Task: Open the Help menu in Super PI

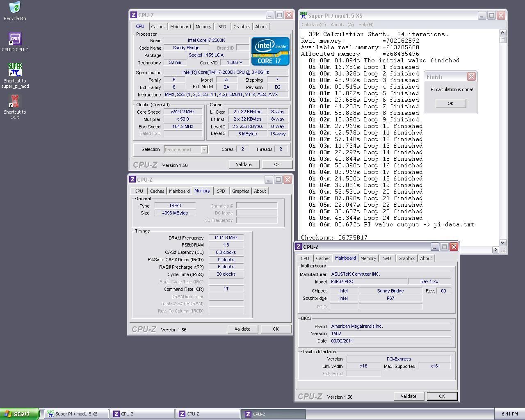Action: [x=365, y=25]
